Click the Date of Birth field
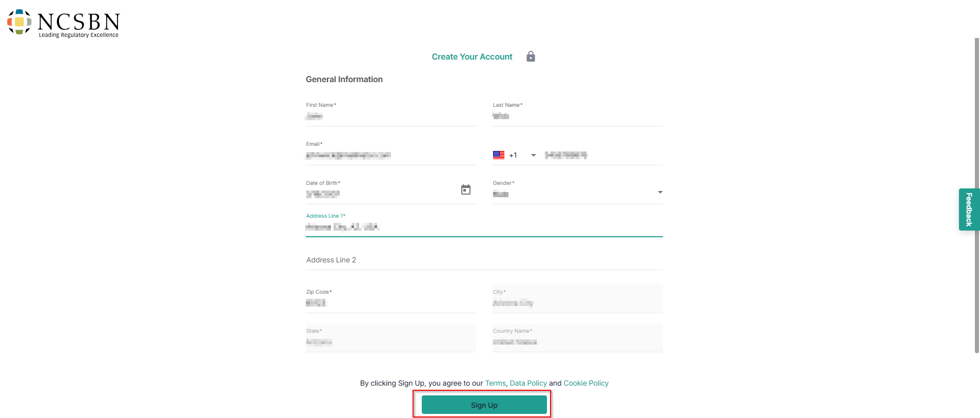 click(x=380, y=194)
